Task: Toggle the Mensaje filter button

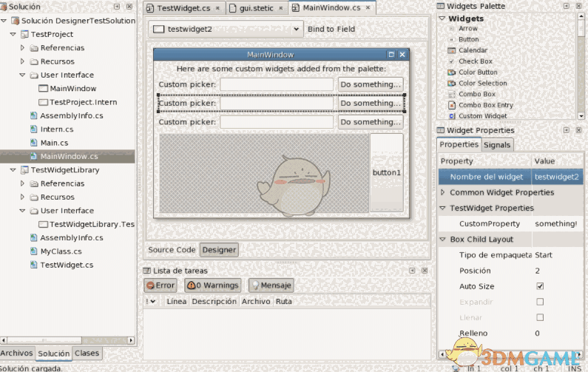Action: click(271, 285)
